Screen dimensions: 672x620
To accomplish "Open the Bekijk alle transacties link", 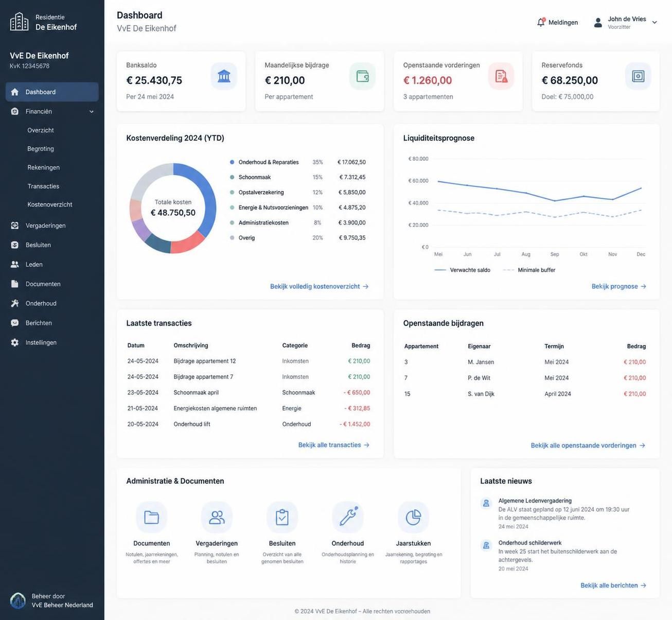I will point(334,445).
